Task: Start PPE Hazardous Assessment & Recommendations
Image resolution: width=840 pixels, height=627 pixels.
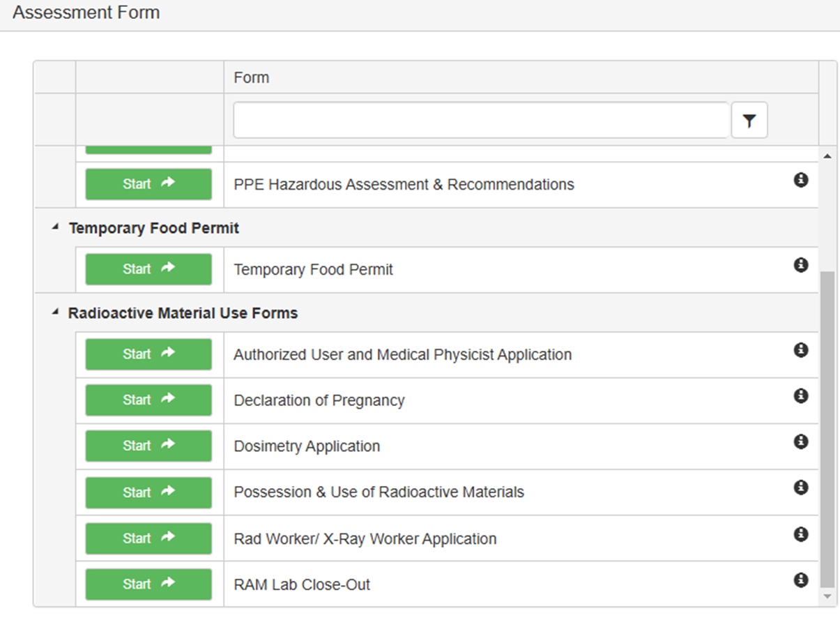Action: (x=148, y=184)
